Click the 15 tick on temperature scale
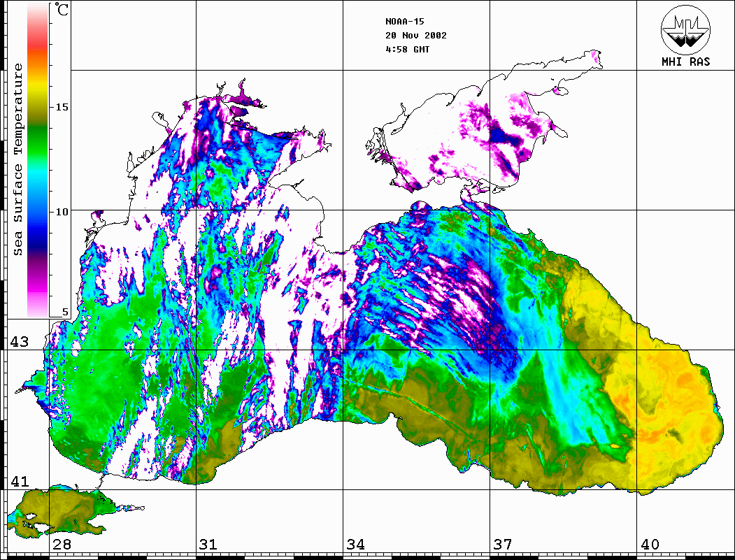 (62, 107)
